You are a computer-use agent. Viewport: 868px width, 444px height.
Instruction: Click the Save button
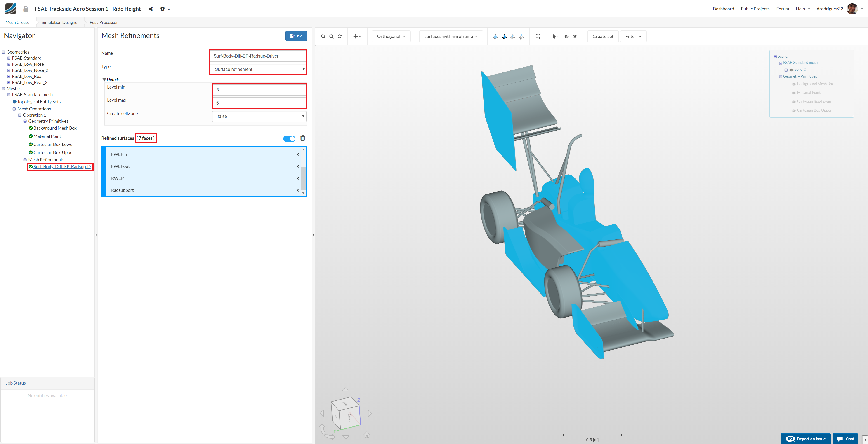pos(295,36)
